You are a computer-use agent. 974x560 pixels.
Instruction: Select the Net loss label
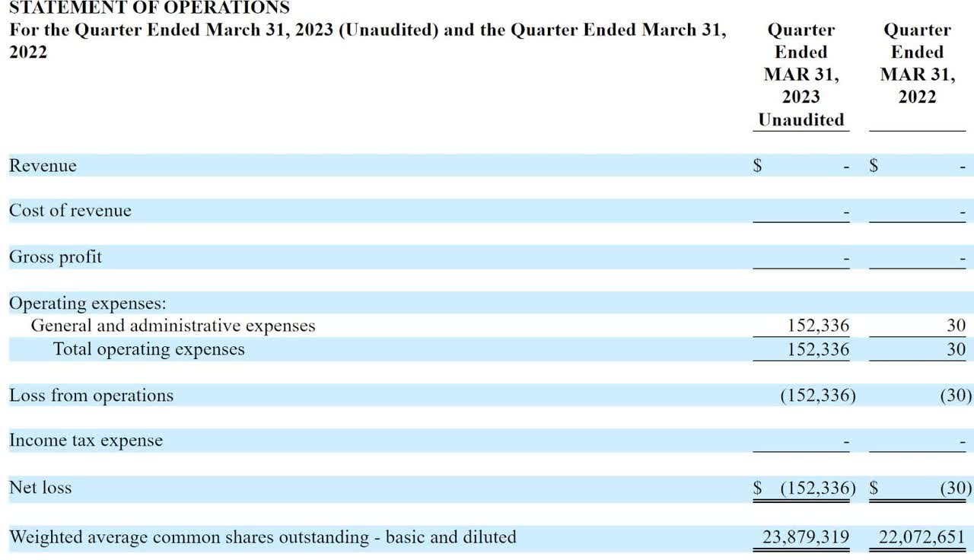click(x=40, y=488)
